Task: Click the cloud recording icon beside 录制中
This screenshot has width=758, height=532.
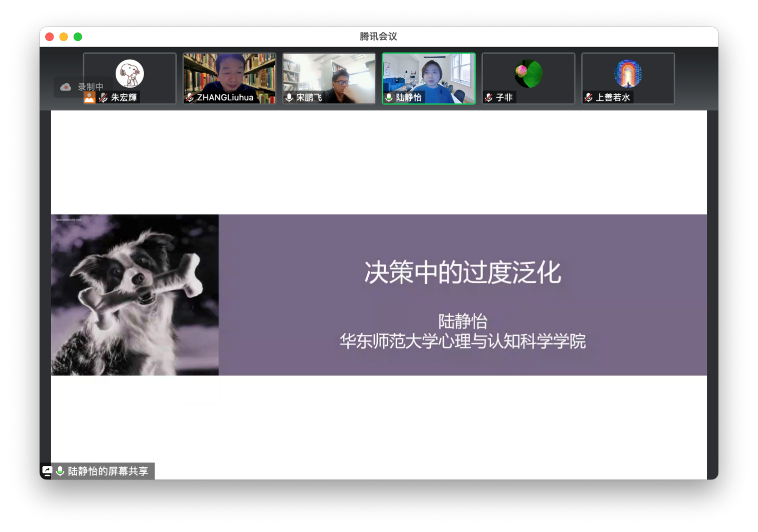Action: (x=65, y=87)
